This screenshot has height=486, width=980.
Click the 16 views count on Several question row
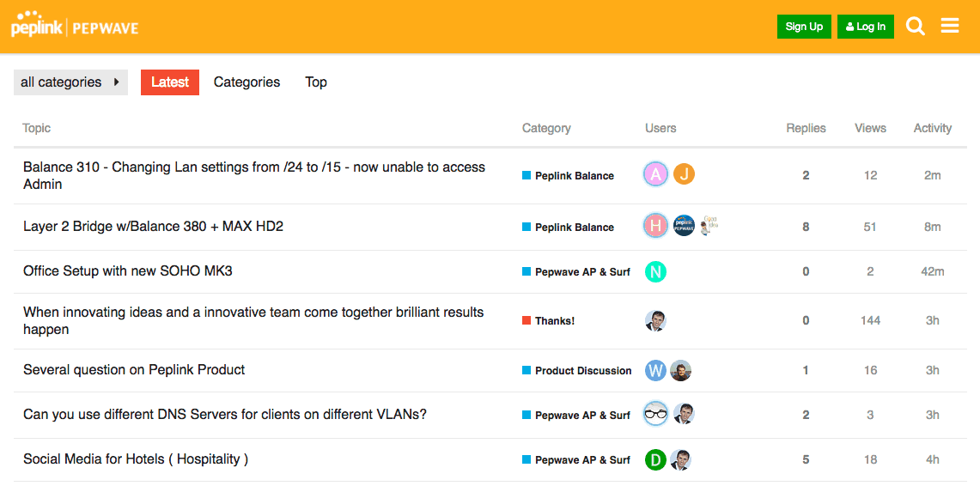click(871, 370)
